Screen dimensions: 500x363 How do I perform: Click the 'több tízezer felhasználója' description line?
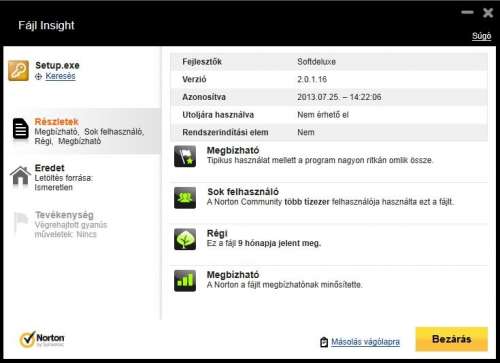pos(330,202)
